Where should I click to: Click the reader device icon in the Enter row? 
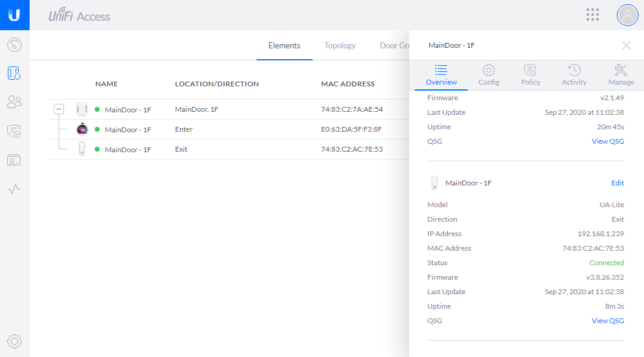pos(82,129)
